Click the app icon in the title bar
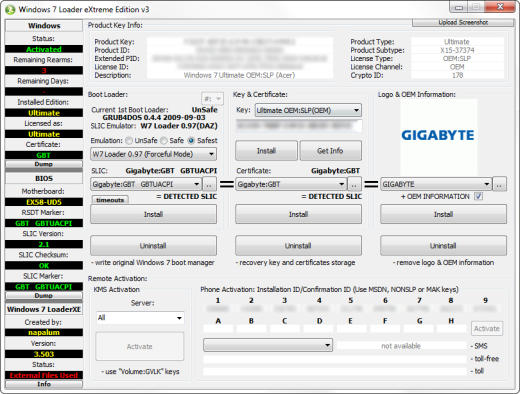520x394 pixels. 10,10
